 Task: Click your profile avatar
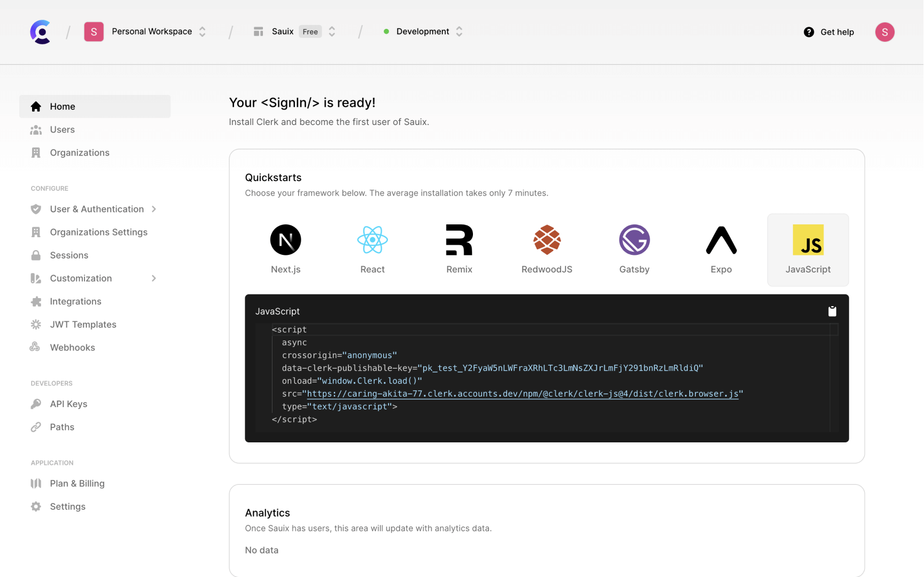point(884,32)
